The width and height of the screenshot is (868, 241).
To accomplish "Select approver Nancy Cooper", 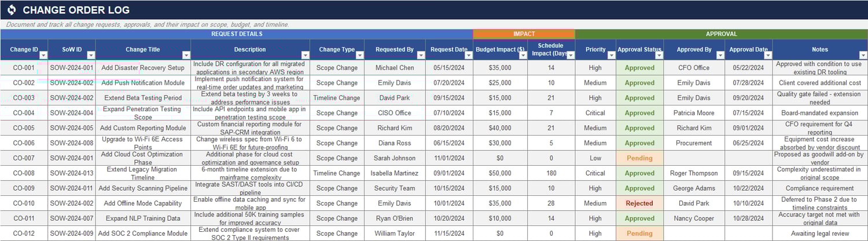I will pos(694,218).
